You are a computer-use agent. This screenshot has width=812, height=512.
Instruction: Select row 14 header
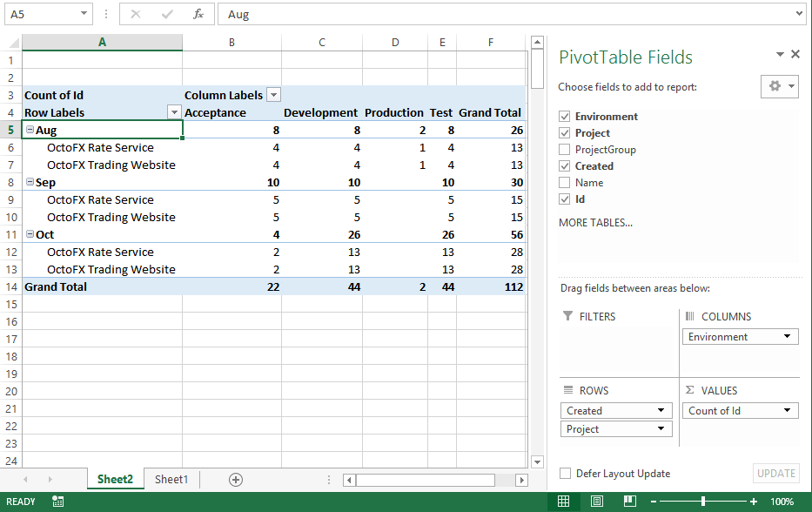click(10, 286)
